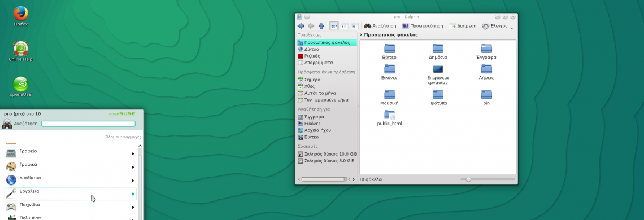Image resolution: width=644 pixels, height=220 pixels.
Task: Click the launcher scrollbar up arrow
Action: click(x=140, y=146)
